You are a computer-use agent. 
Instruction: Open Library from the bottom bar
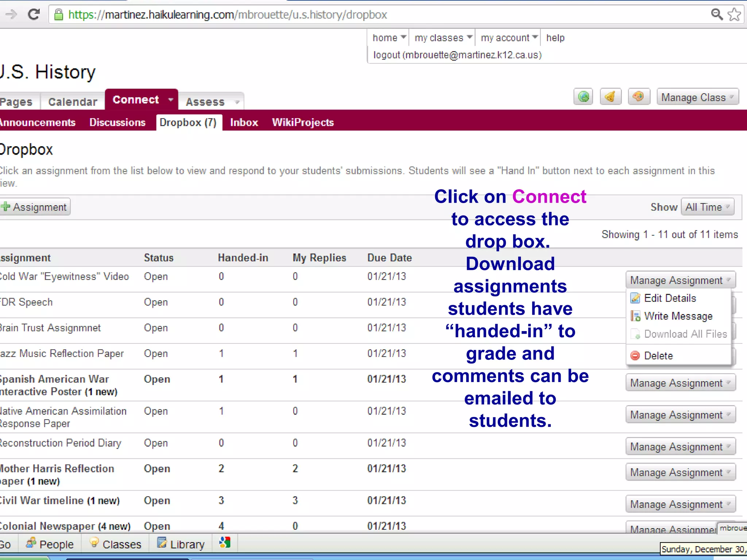(181, 544)
